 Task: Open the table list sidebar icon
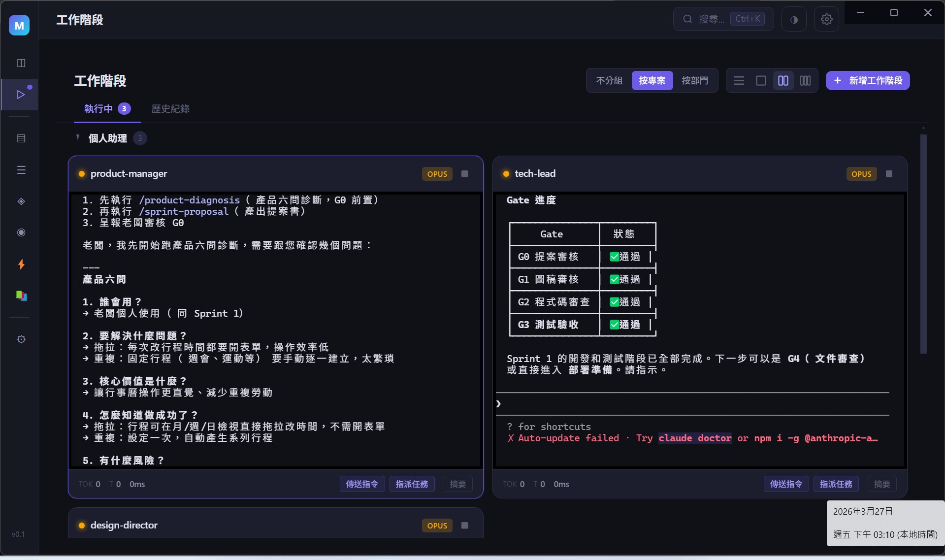[x=21, y=138]
